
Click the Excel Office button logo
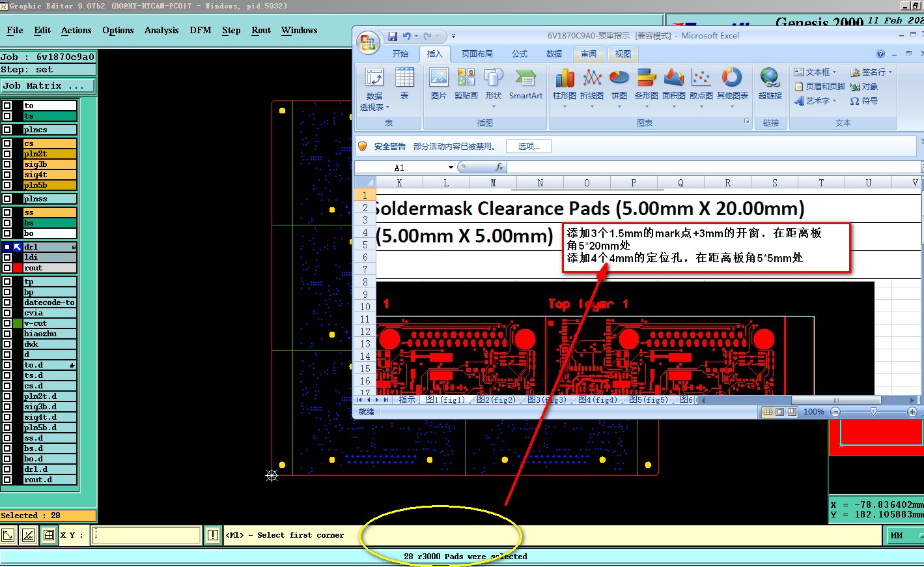(x=368, y=43)
